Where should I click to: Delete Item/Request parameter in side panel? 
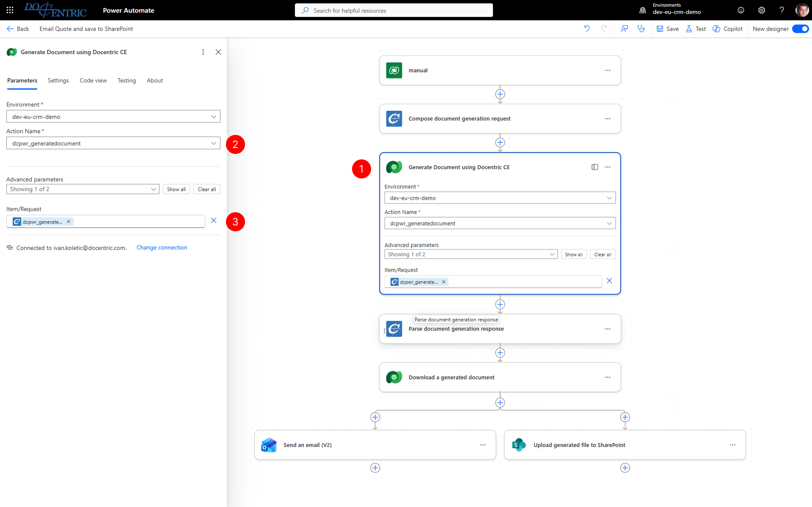pyautogui.click(x=214, y=220)
